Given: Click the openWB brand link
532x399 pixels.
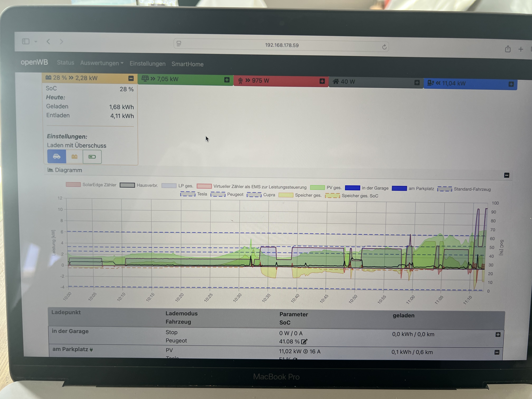Looking at the screenshot, I should pos(34,62).
